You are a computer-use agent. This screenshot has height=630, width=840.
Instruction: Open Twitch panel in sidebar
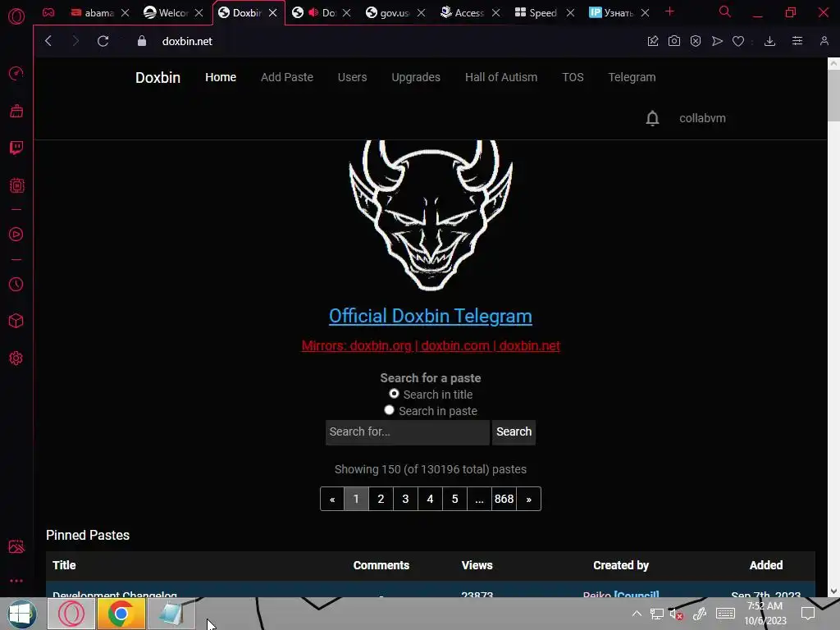pos(16,148)
